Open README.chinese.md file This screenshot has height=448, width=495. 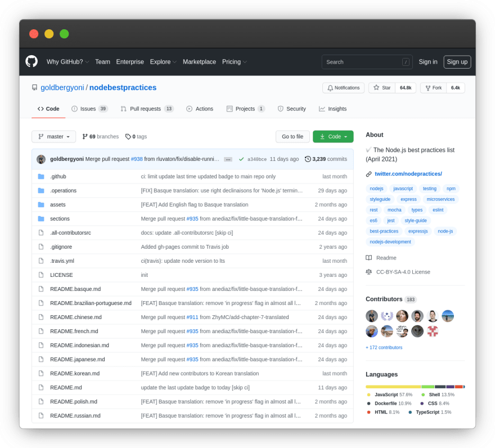(x=76, y=317)
